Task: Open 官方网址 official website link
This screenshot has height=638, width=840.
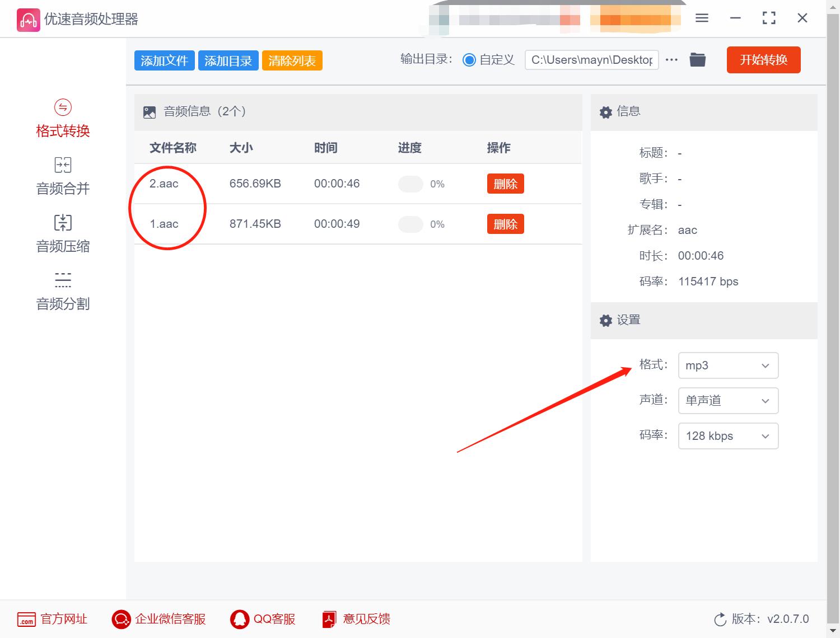Action: (x=52, y=619)
